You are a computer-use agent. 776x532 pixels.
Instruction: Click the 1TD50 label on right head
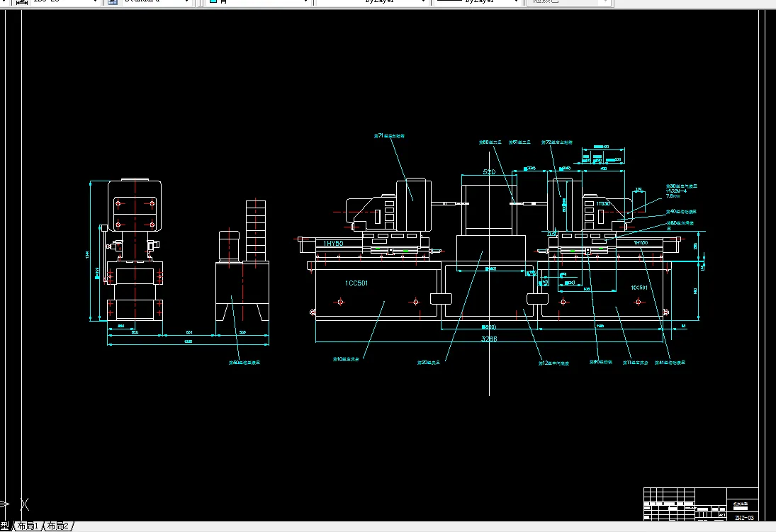coord(603,204)
